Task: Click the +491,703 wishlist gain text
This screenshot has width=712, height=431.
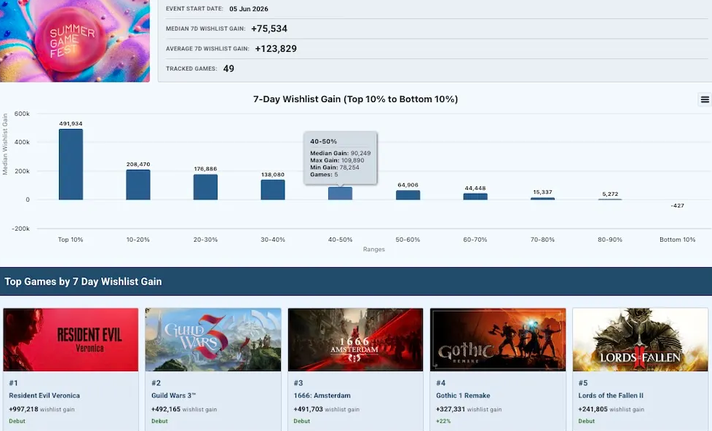Action: (x=326, y=409)
